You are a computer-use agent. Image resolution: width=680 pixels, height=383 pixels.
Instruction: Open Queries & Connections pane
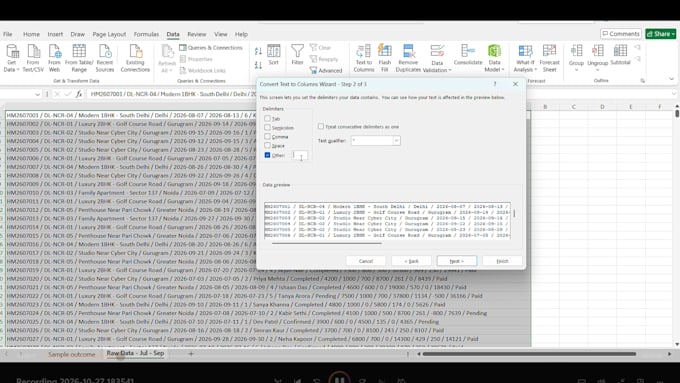pos(211,48)
